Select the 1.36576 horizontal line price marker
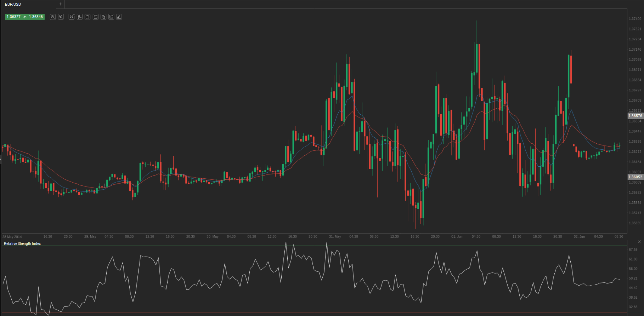This screenshot has height=316, width=644. [x=635, y=116]
